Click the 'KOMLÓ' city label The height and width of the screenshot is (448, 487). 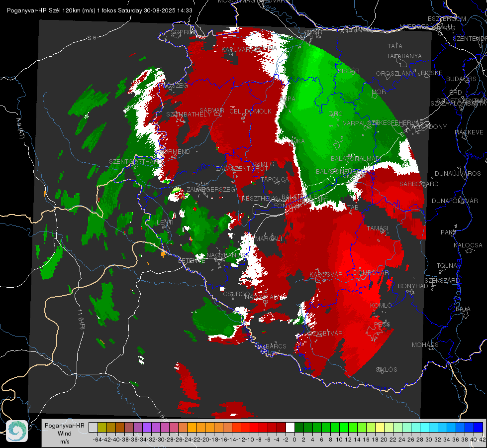click(x=381, y=306)
